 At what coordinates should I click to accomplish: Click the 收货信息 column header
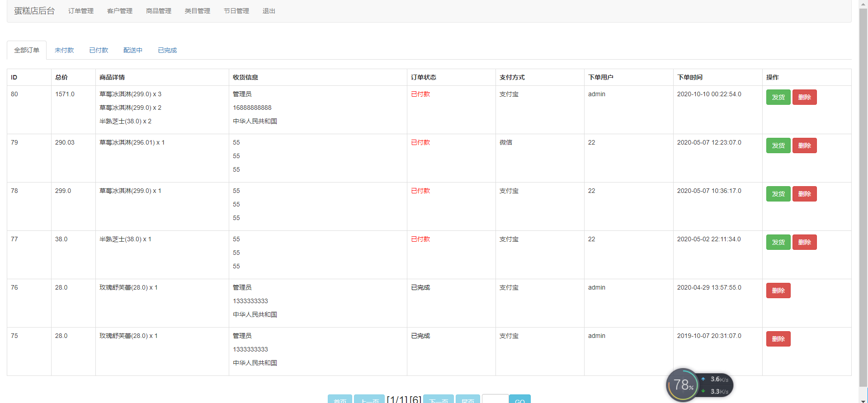pyautogui.click(x=245, y=77)
